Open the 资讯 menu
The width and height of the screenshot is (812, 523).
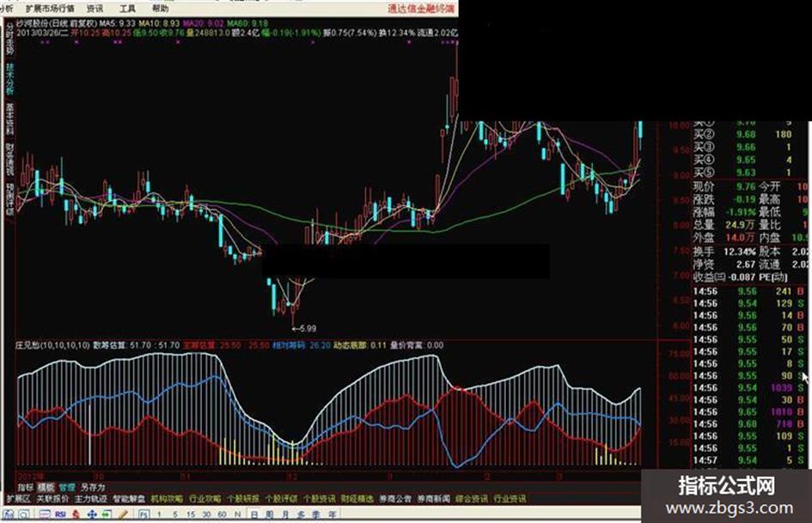click(95, 9)
